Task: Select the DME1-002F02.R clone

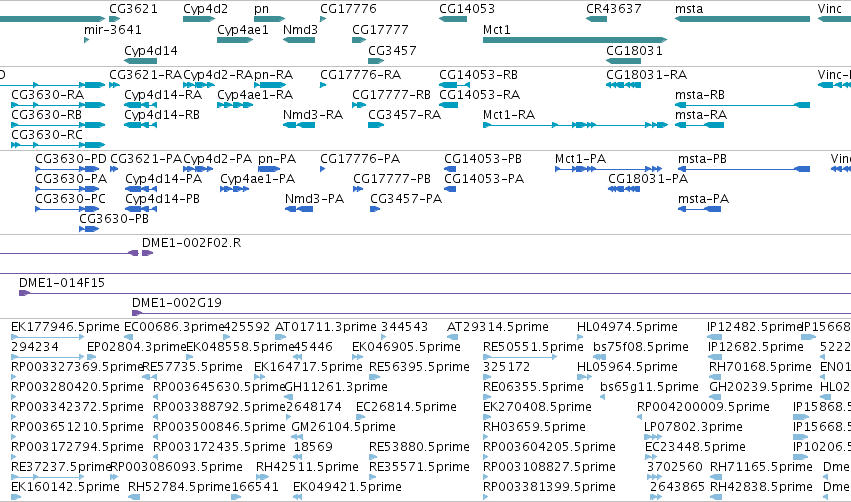Action: (x=148, y=253)
